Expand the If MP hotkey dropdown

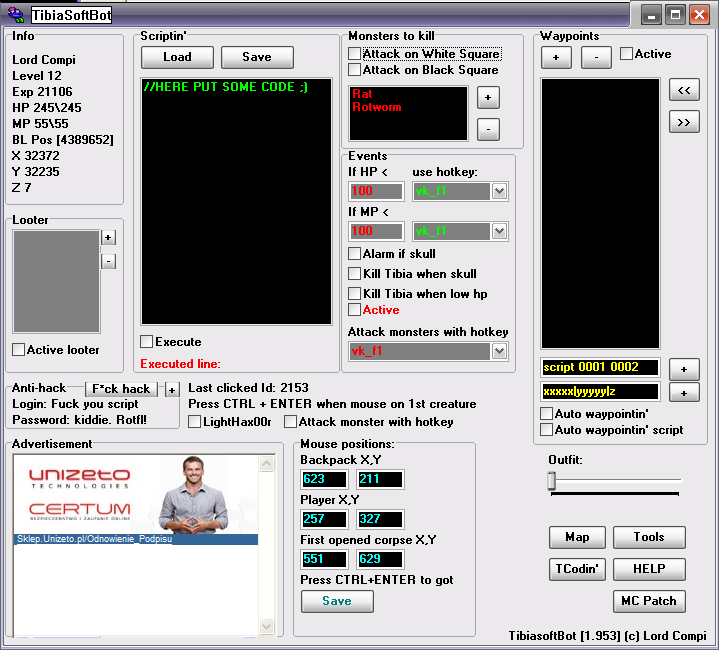click(499, 231)
